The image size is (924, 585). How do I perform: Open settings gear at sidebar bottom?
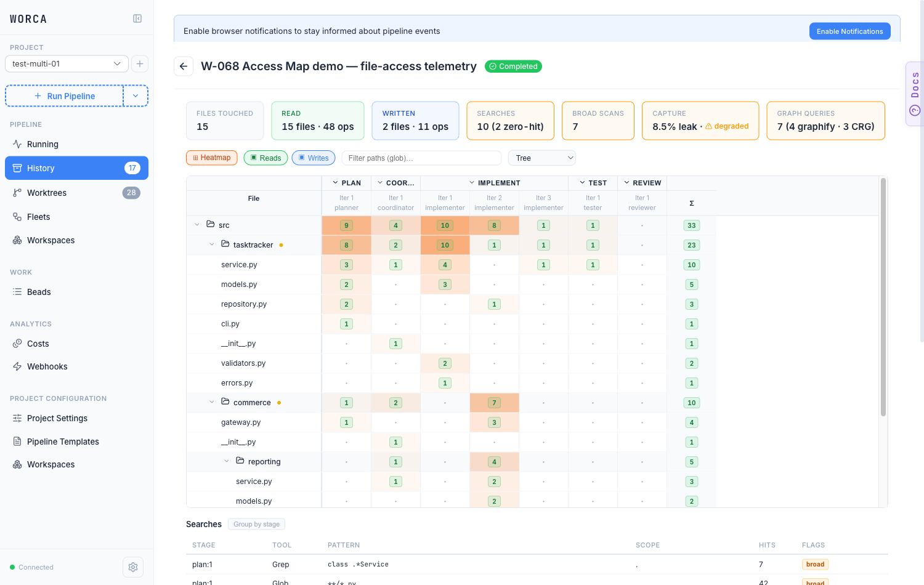click(133, 567)
